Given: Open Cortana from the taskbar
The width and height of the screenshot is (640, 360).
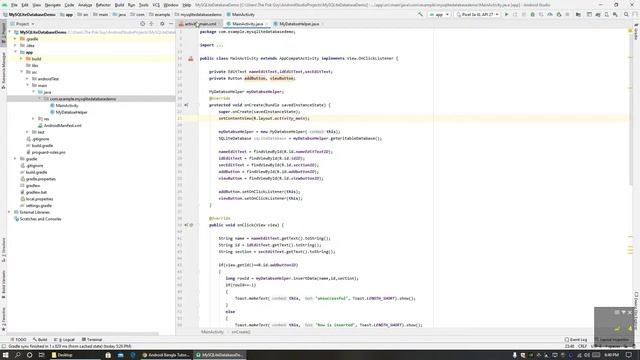Looking at the screenshot, I should coord(29,355).
